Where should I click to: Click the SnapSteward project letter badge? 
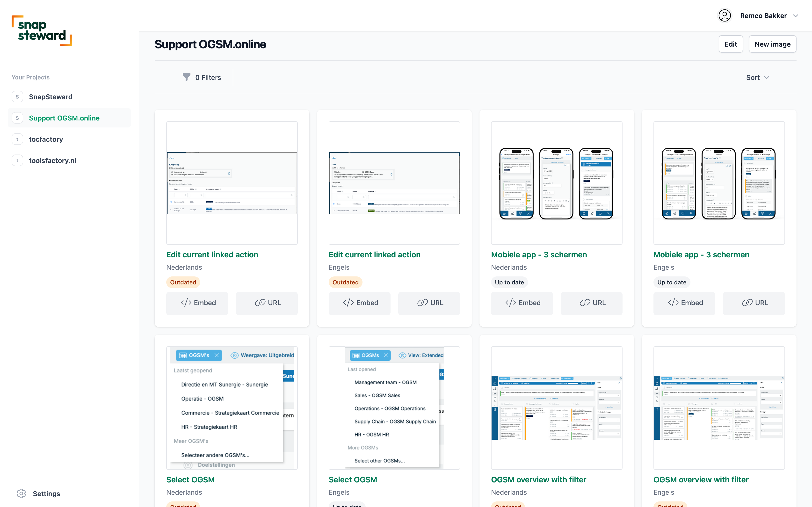pyautogui.click(x=17, y=97)
